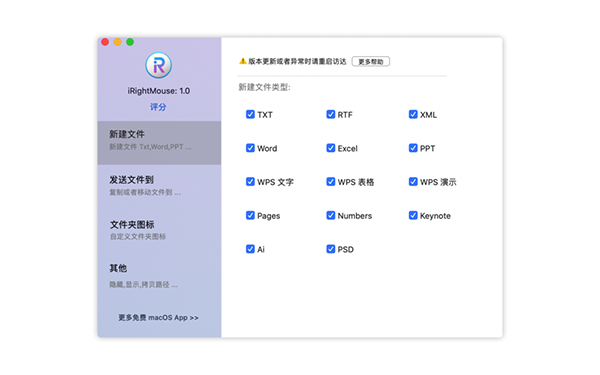Click the 更多帮助 button
The image size is (600, 375).
371,62
